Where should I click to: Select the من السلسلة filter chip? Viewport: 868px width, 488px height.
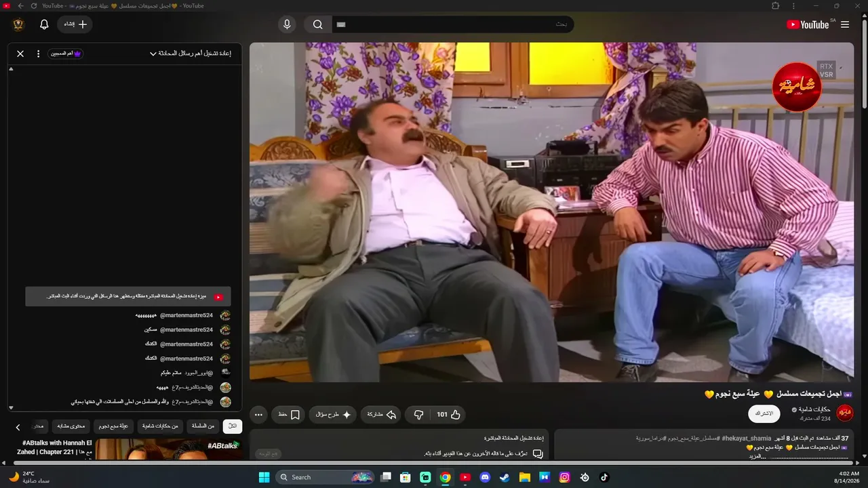203,426
